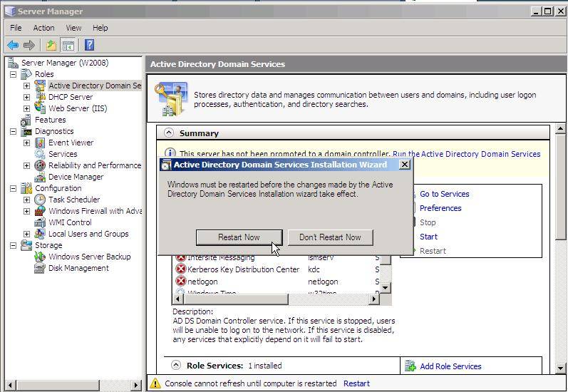Click the Features node icon
The image size is (568, 392).
click(x=26, y=120)
